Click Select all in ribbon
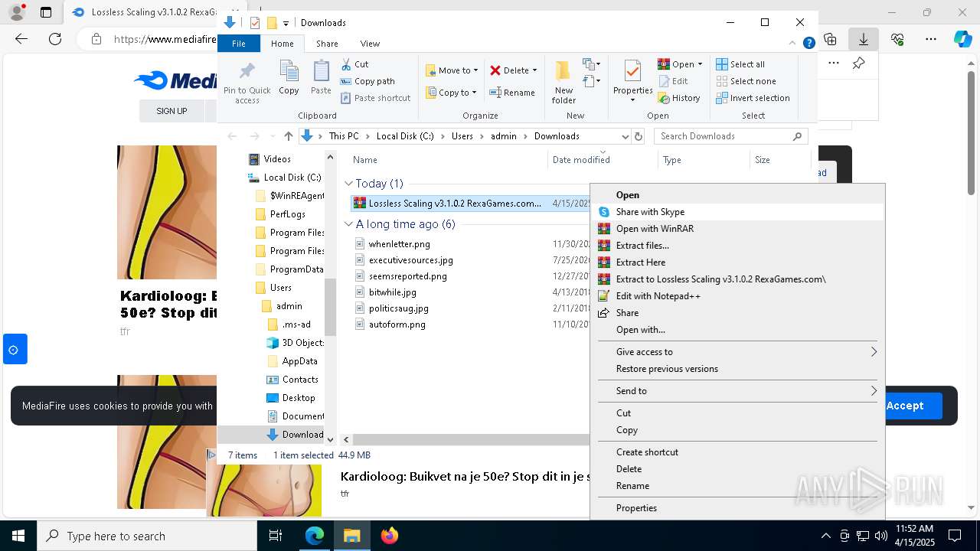 tap(740, 64)
